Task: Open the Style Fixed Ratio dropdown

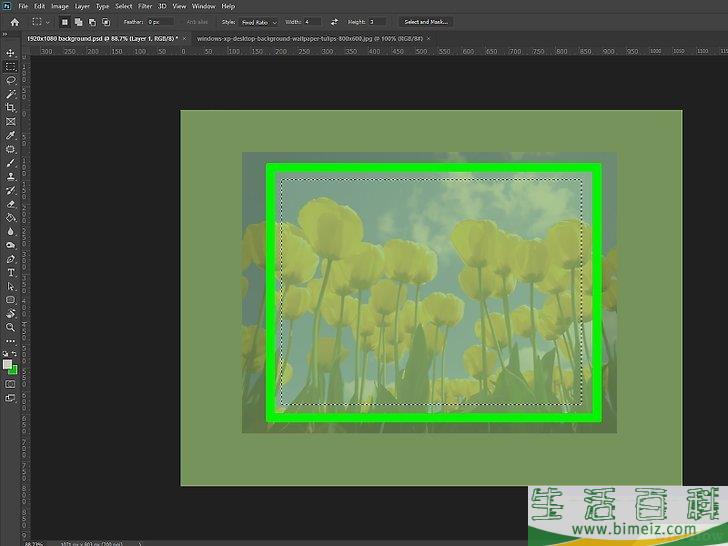Action: 259,22
